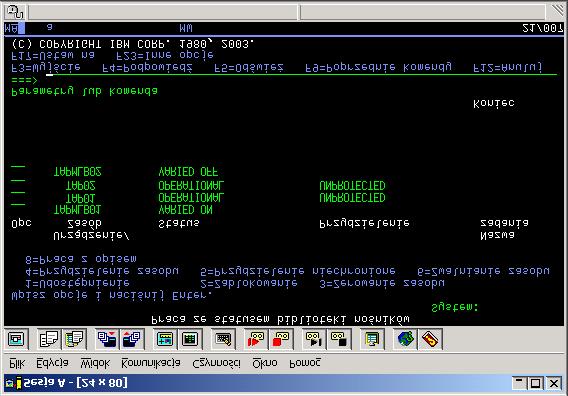Click the option field for TAP01
568x396 pixels.
coord(18,193)
